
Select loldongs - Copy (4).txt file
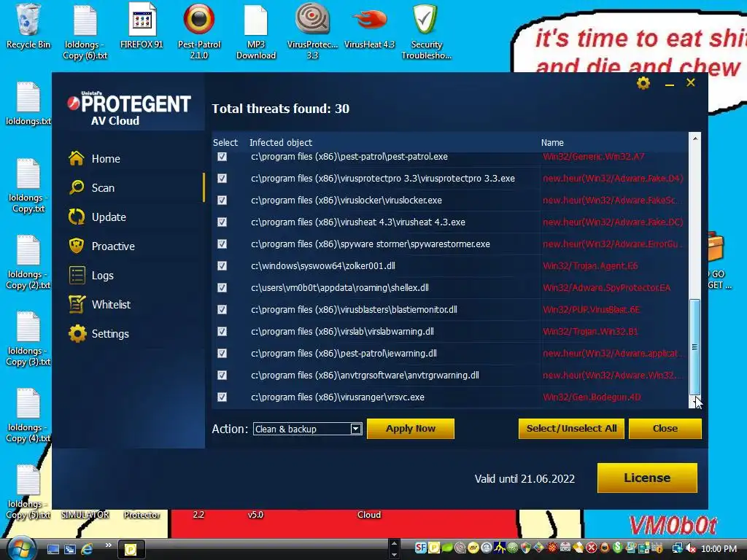(28, 415)
